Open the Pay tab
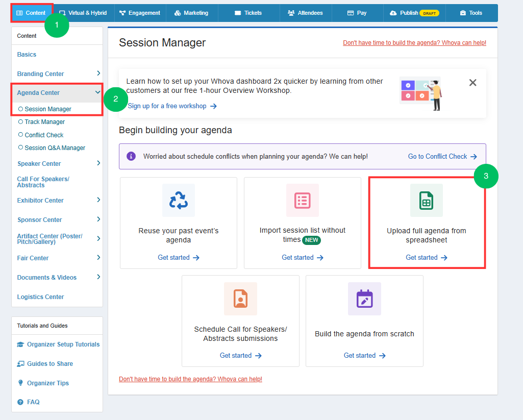 pyautogui.click(x=357, y=13)
